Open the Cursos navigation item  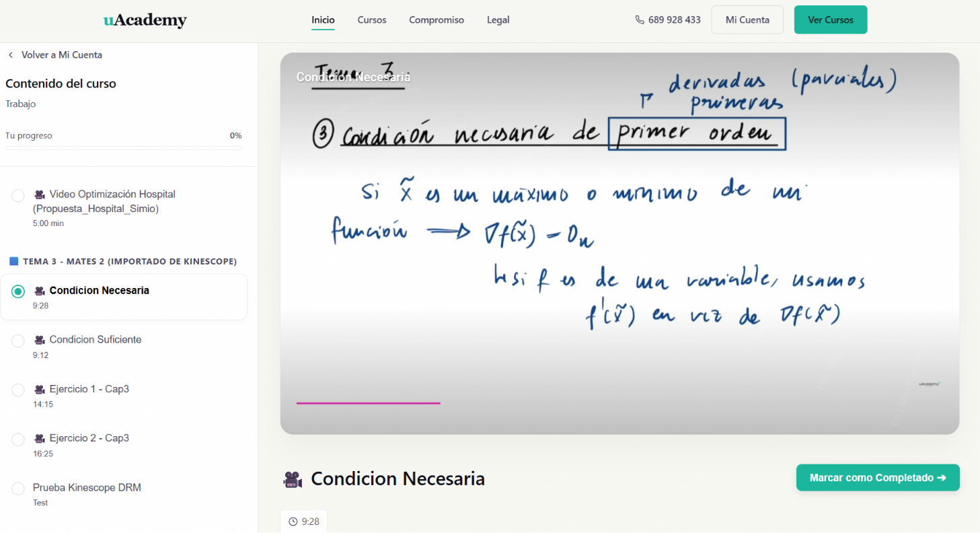click(372, 20)
